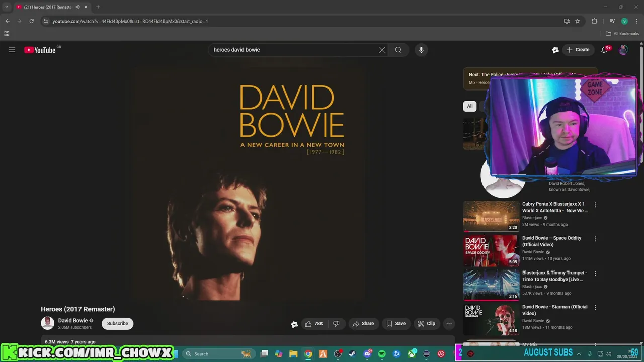644x362 pixels.
Task: Open Xbox app from the taskbar
Action: (412, 354)
